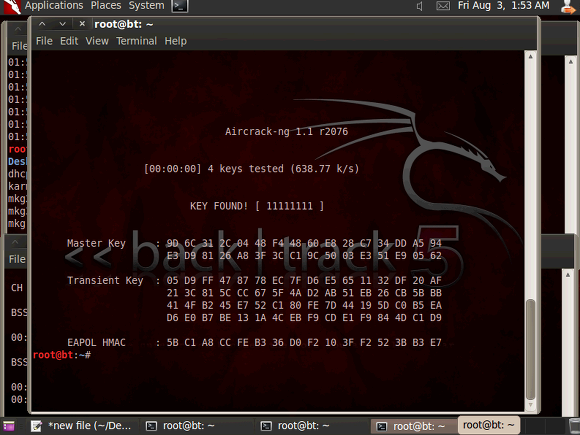Viewport: 580px width, 435px height.
Task: Open the terminal View menu
Action: (97, 41)
